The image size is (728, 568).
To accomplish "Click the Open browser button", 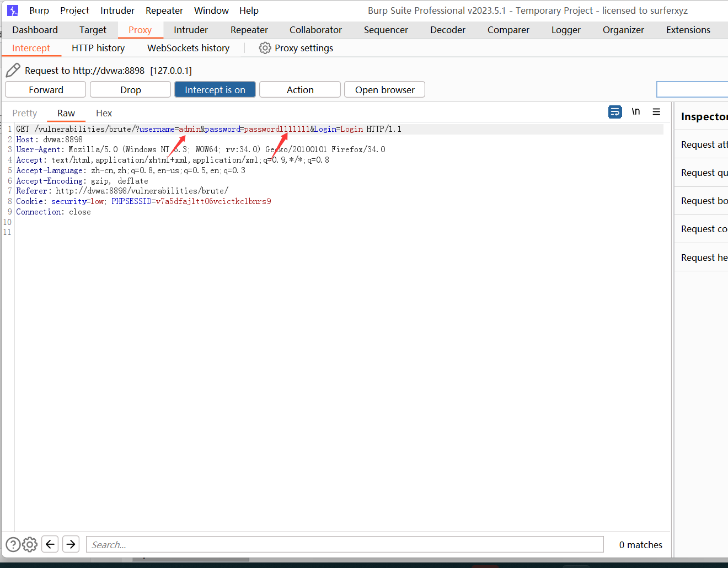I will (385, 90).
